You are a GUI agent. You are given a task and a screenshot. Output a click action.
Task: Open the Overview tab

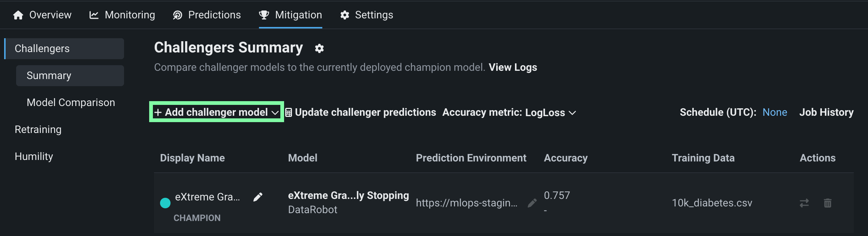point(42,15)
